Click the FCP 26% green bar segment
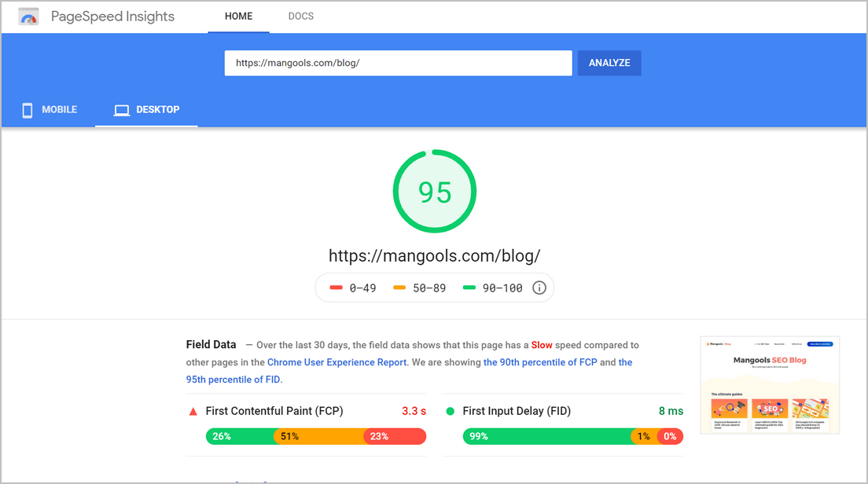Viewport: 868px width, 484px height. pyautogui.click(x=240, y=436)
